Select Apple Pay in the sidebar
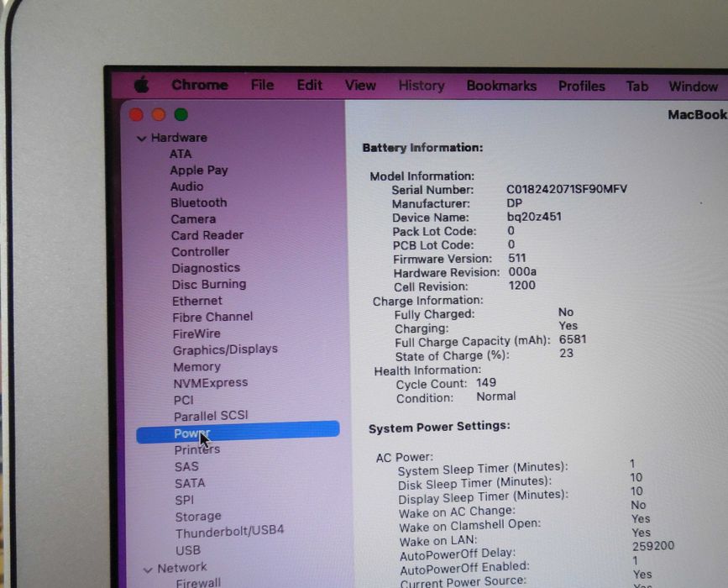Viewport: 728px width, 588px height. [199, 171]
